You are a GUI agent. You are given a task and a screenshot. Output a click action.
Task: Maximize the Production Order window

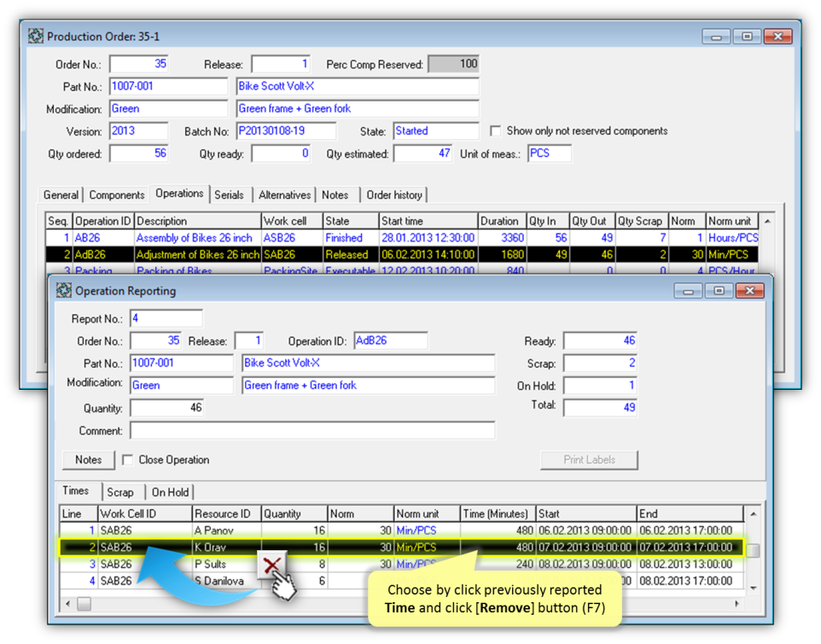point(747,37)
